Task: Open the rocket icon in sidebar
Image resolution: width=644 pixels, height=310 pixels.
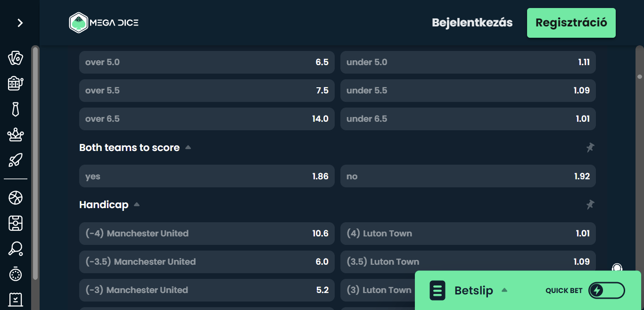Action: (x=16, y=160)
